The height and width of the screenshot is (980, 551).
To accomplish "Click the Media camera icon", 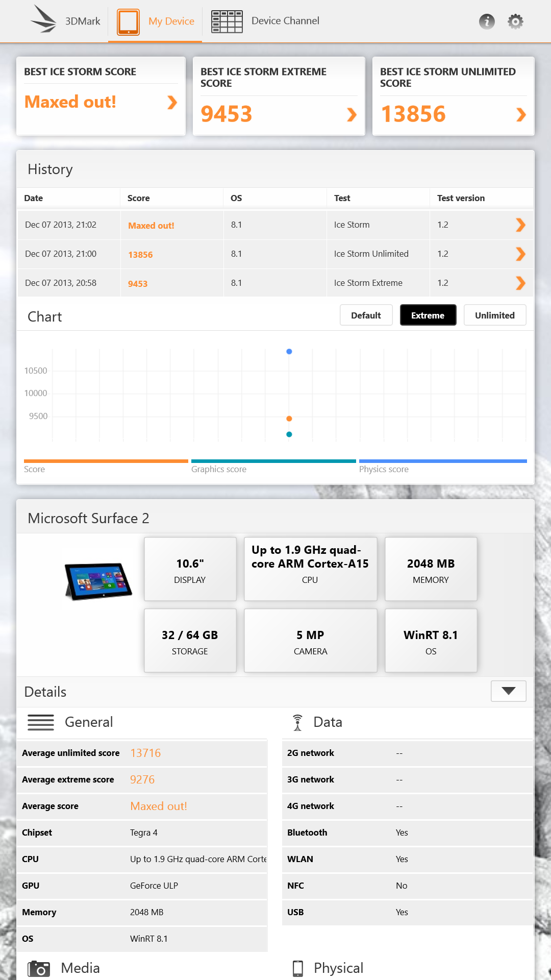I will click(39, 968).
